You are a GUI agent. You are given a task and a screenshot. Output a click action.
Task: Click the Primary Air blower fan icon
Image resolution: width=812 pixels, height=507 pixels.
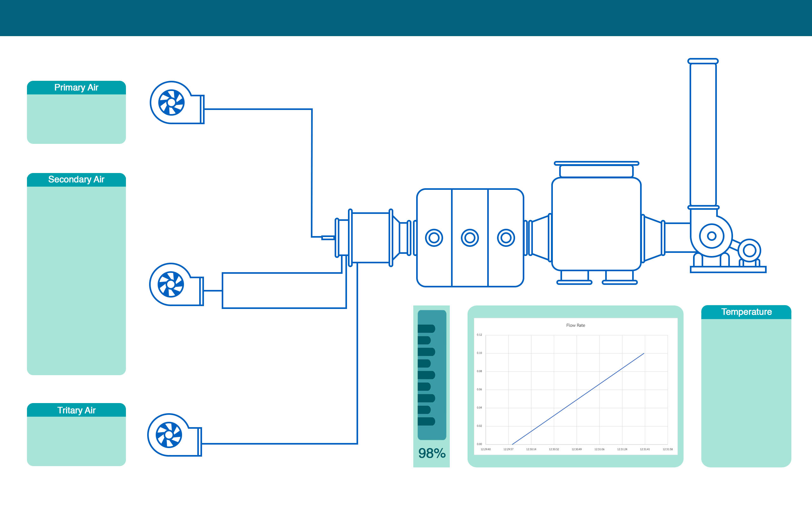coord(172,102)
